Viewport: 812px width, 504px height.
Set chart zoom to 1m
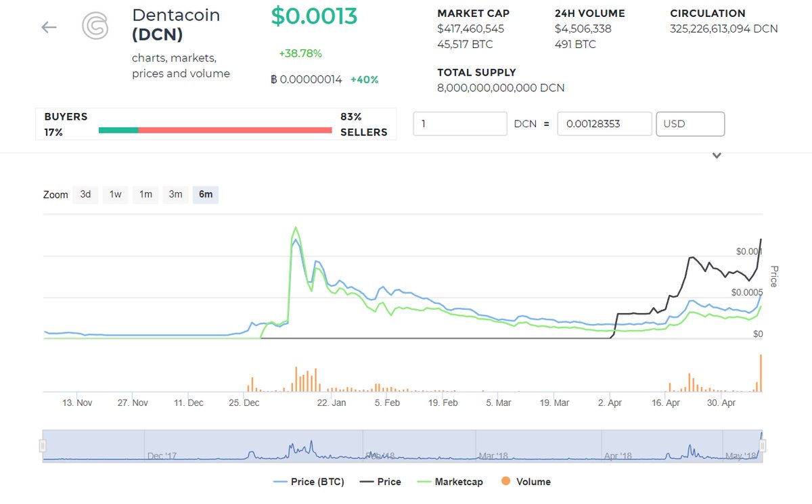[145, 194]
